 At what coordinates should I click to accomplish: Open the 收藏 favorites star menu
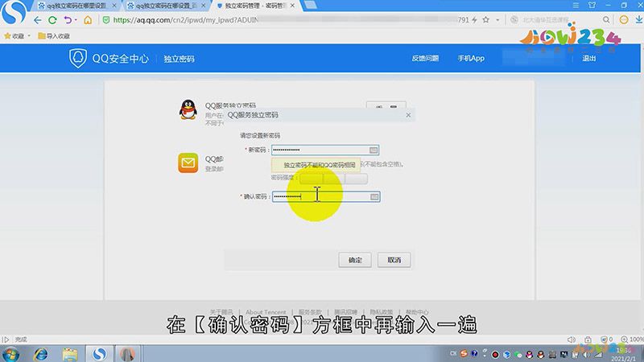click(x=14, y=36)
